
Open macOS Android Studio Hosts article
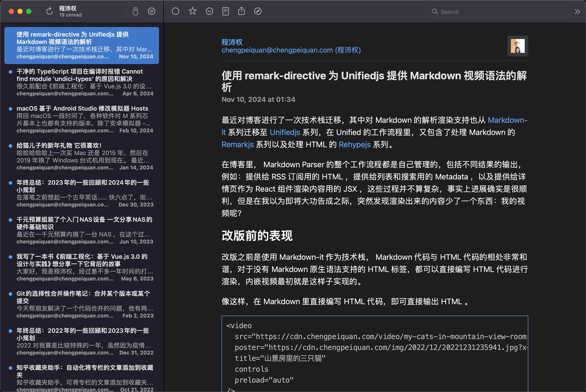[81, 119]
